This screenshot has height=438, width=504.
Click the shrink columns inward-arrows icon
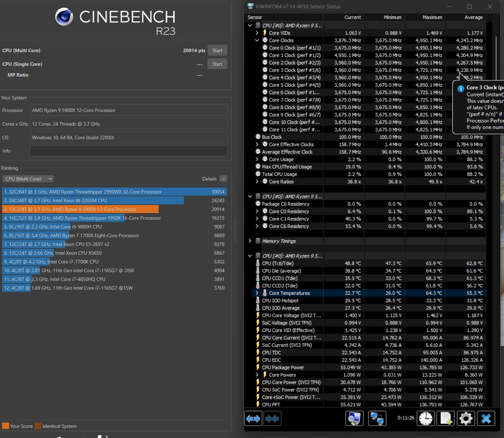(272, 418)
